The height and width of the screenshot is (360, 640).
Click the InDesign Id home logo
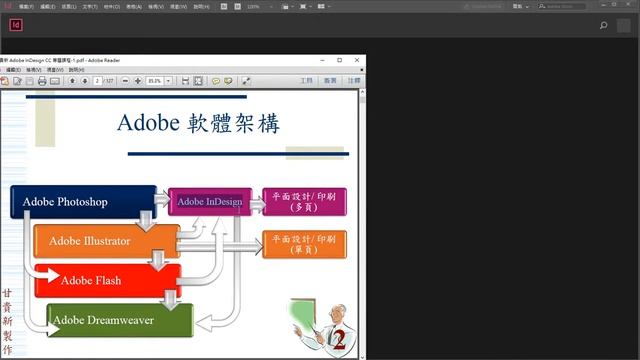(x=16, y=25)
